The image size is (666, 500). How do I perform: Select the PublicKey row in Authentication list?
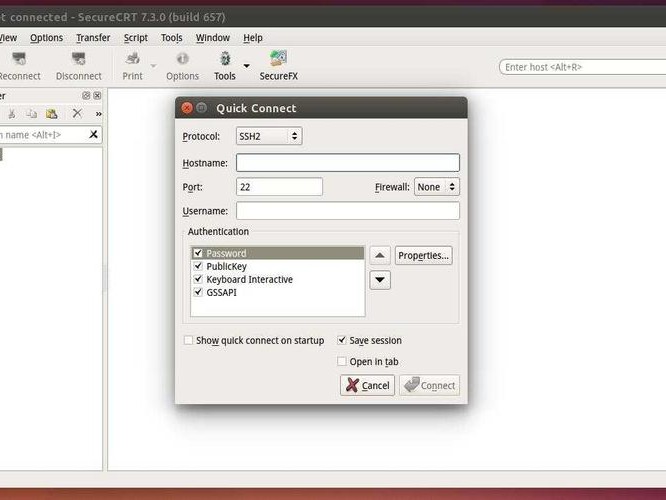[x=278, y=266]
